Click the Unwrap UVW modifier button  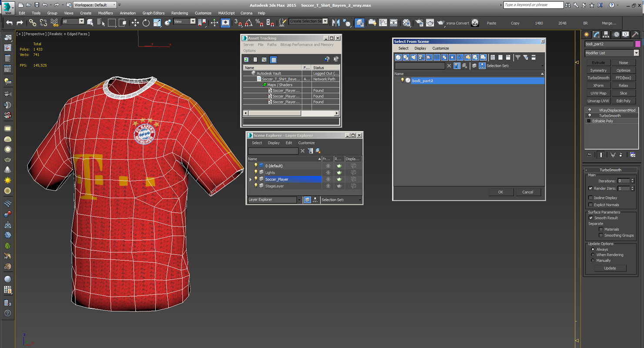598,101
